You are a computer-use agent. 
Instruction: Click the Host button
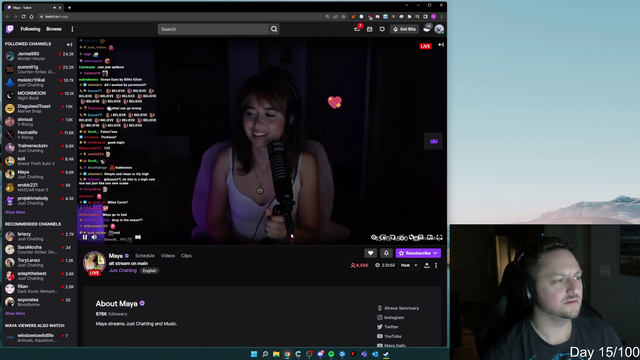click(405, 265)
